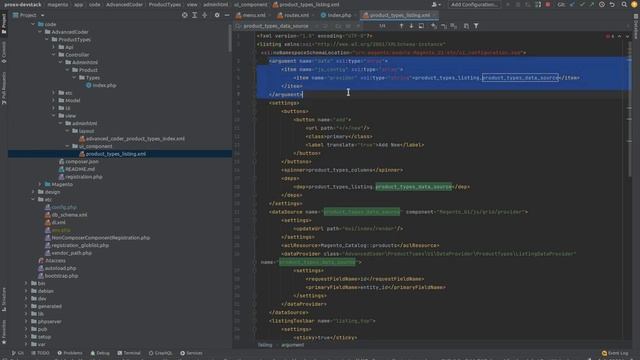
Task: Click add selection for next occurrence icon
Action: [434, 26]
